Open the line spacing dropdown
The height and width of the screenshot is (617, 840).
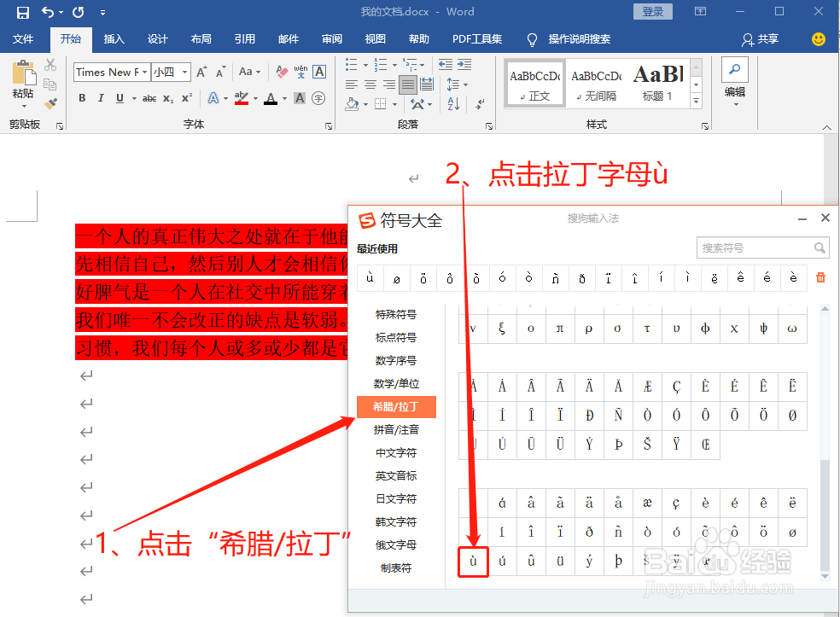pos(458,84)
